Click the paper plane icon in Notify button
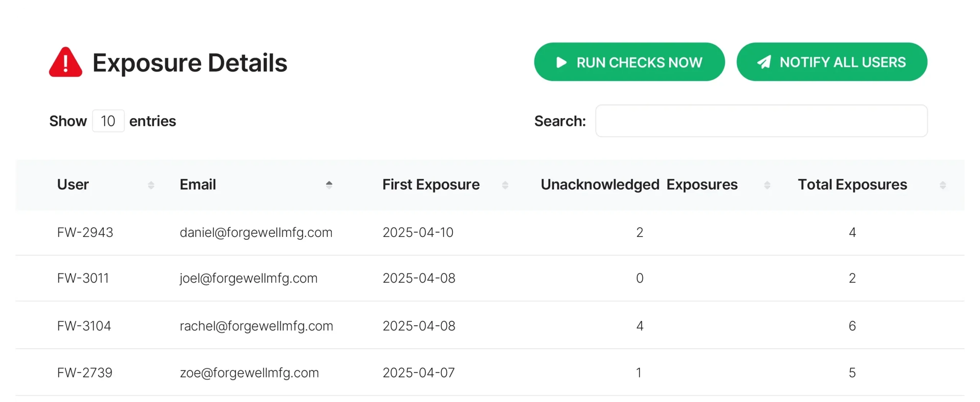The width and height of the screenshot is (980, 402). [764, 62]
